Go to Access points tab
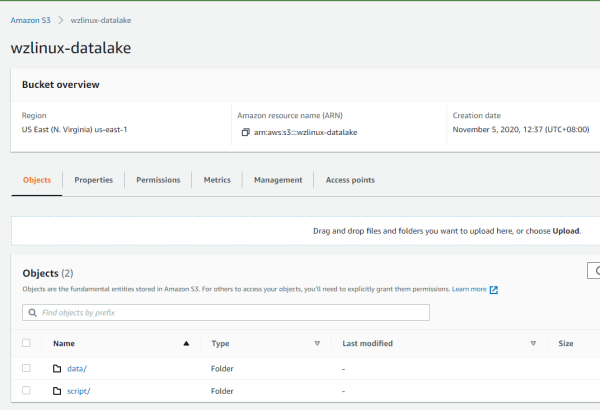Screen dimensions: 600x410 [x=350, y=180]
